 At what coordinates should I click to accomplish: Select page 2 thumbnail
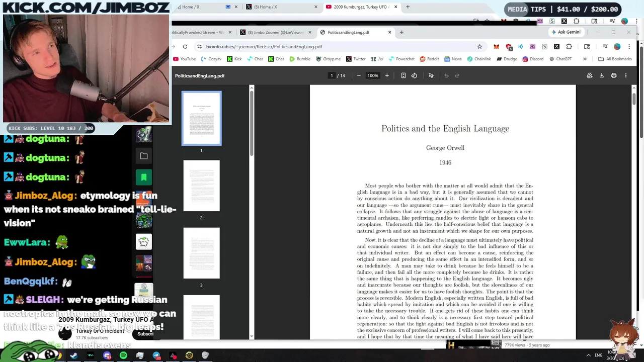tap(201, 186)
